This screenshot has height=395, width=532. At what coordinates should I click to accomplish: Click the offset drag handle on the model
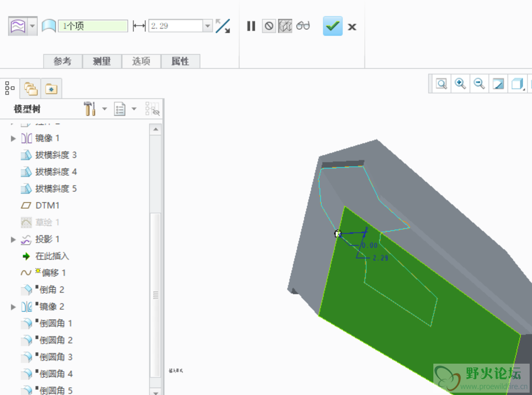point(338,234)
